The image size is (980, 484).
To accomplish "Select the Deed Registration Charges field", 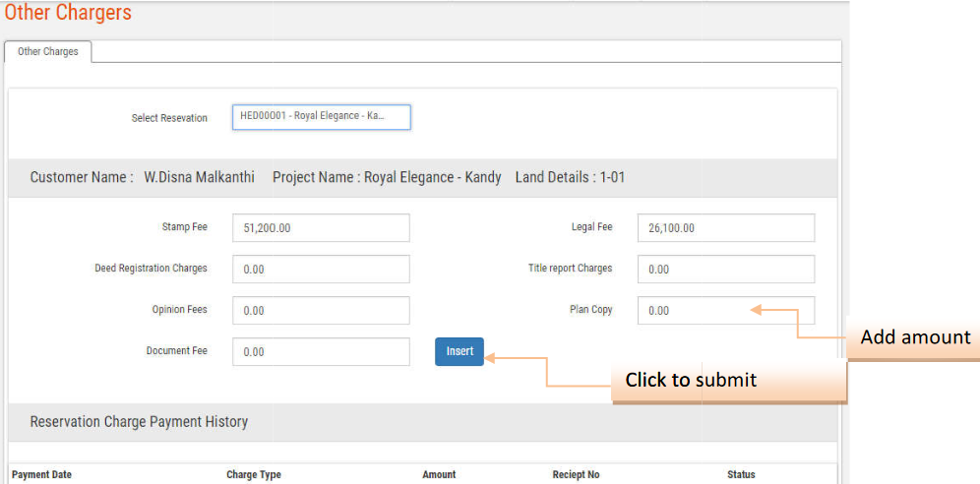I will (x=321, y=270).
